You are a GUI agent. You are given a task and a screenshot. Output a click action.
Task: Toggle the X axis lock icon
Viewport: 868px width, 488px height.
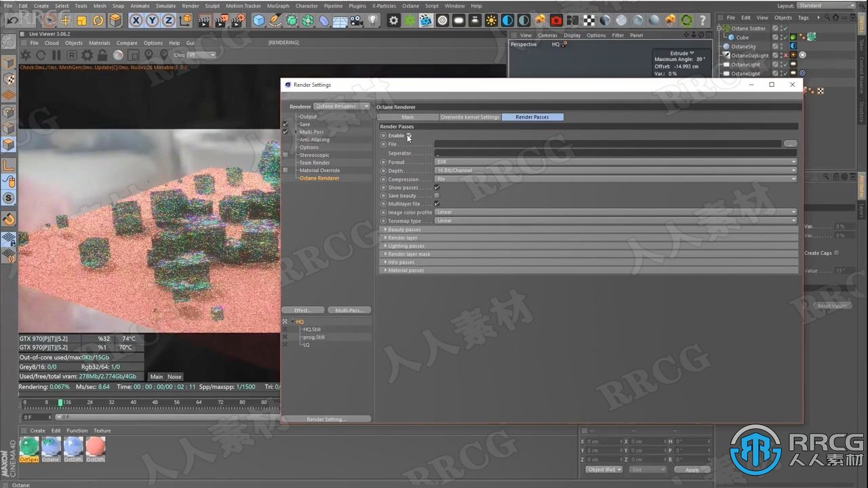[x=136, y=20]
